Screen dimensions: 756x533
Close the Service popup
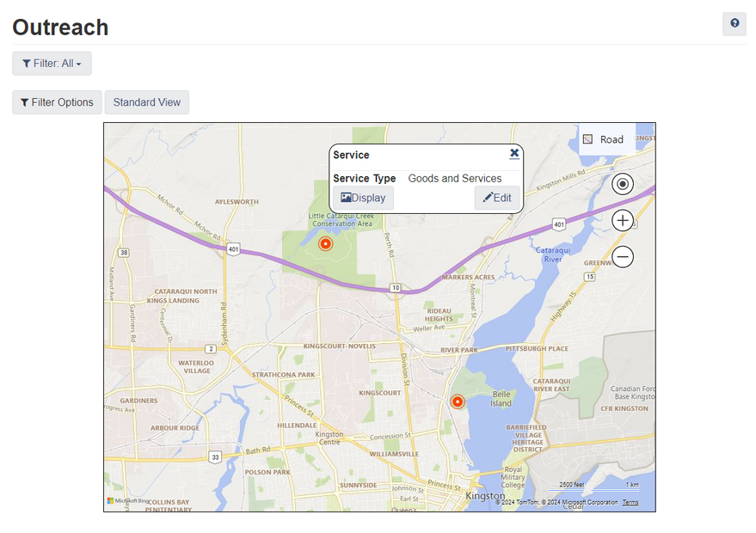[x=514, y=153]
